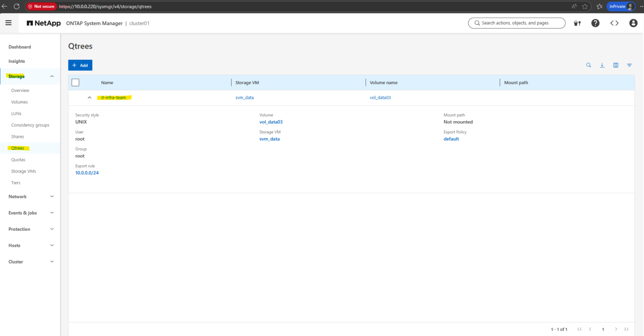Open the column selection icon
The height and width of the screenshot is (336, 644).
click(x=615, y=65)
